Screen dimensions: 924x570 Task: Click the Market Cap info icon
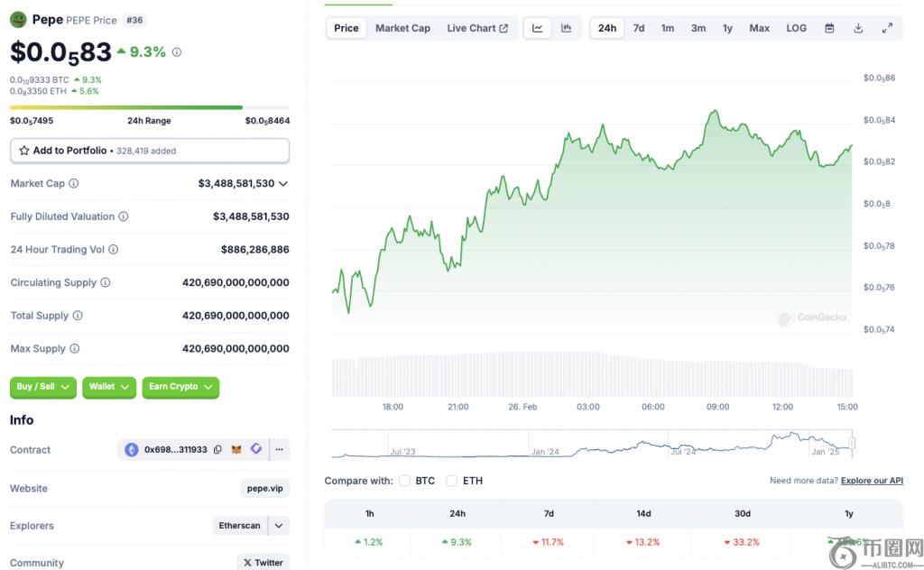coord(74,183)
